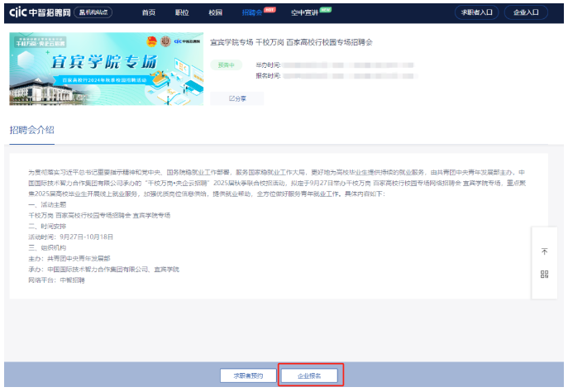Viewport: 568px width, 392px height.
Task: Click the 承办：中国国际技术智力合作集团 line
Action: coord(103,270)
